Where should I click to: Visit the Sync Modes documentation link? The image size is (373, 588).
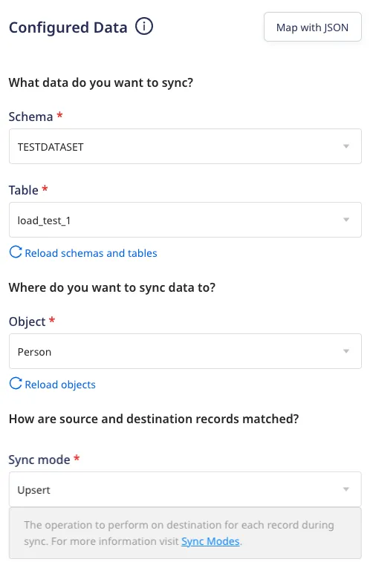click(210, 541)
